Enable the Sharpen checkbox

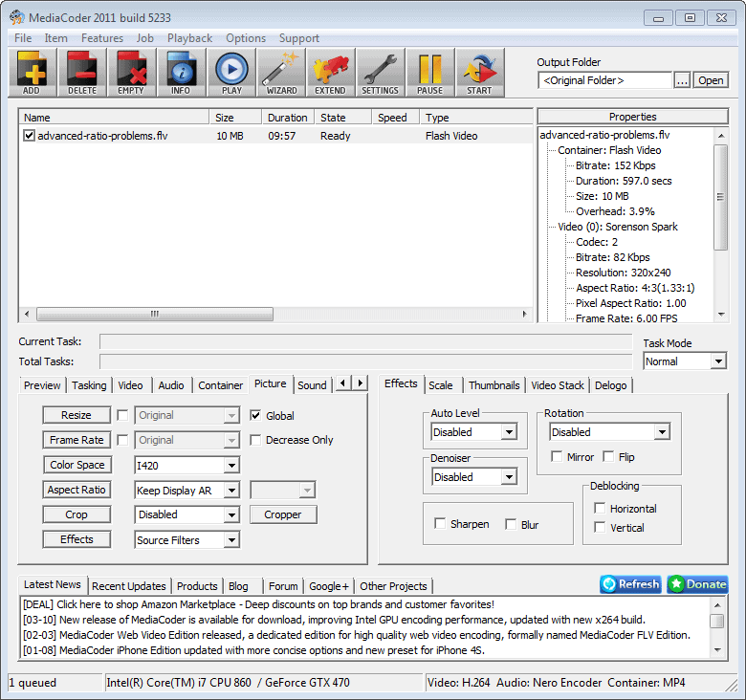pyautogui.click(x=440, y=524)
